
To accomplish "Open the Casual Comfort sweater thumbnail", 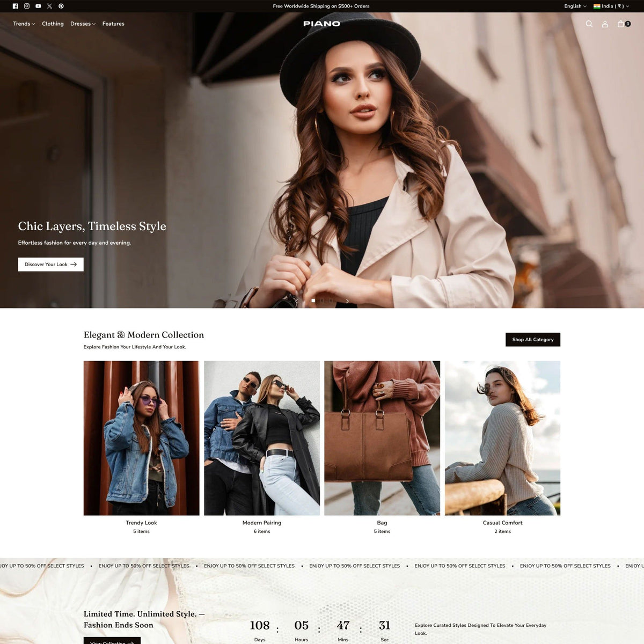I will [x=503, y=438].
